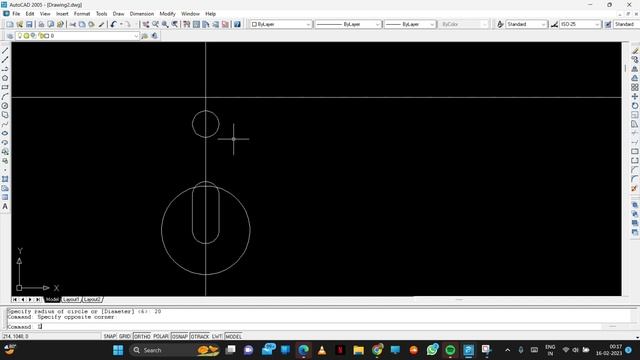Open the Help question mark icon
The height and width of the screenshot is (360, 640).
(x=237, y=24)
